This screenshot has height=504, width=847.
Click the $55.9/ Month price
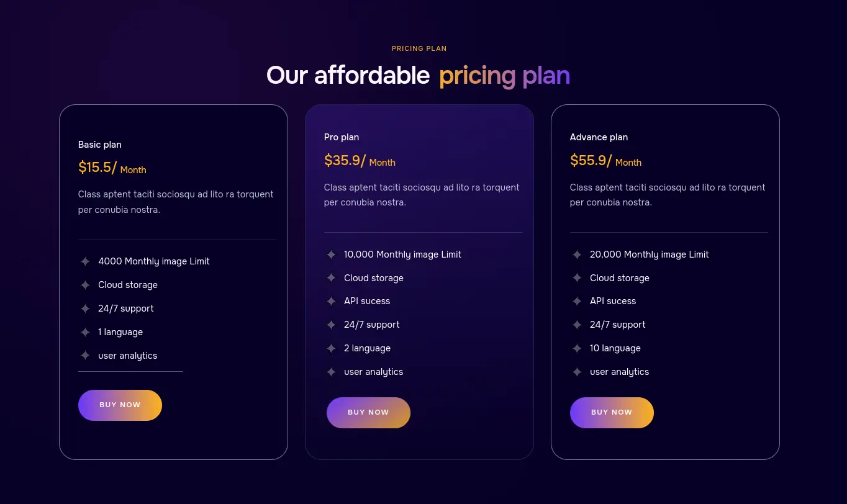605,161
